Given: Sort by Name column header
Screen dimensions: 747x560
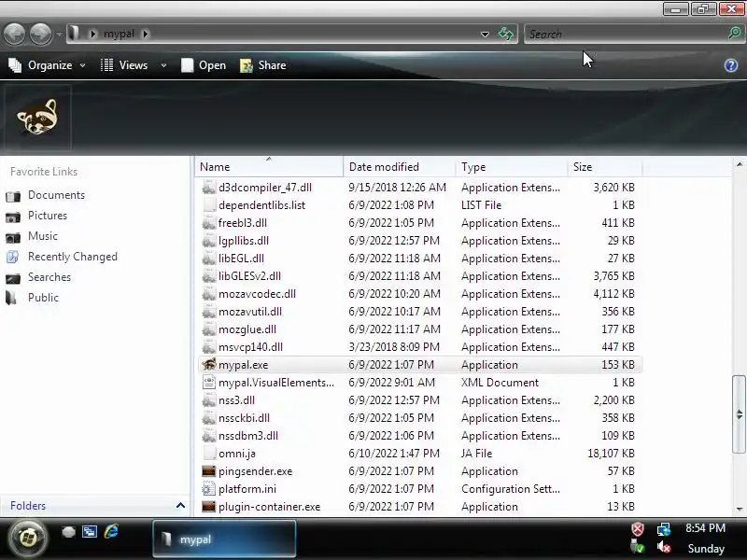Looking at the screenshot, I should tap(269, 167).
